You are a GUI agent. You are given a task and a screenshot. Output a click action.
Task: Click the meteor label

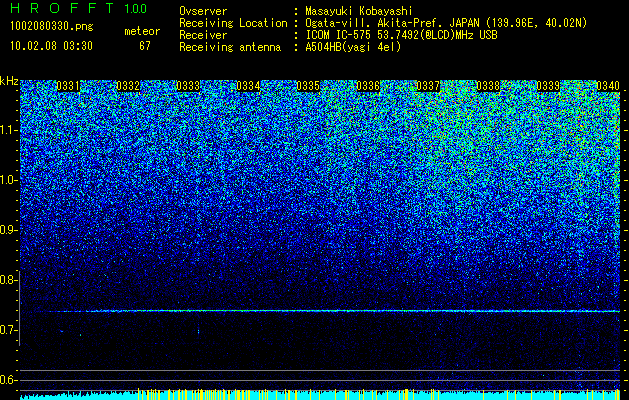point(142,31)
